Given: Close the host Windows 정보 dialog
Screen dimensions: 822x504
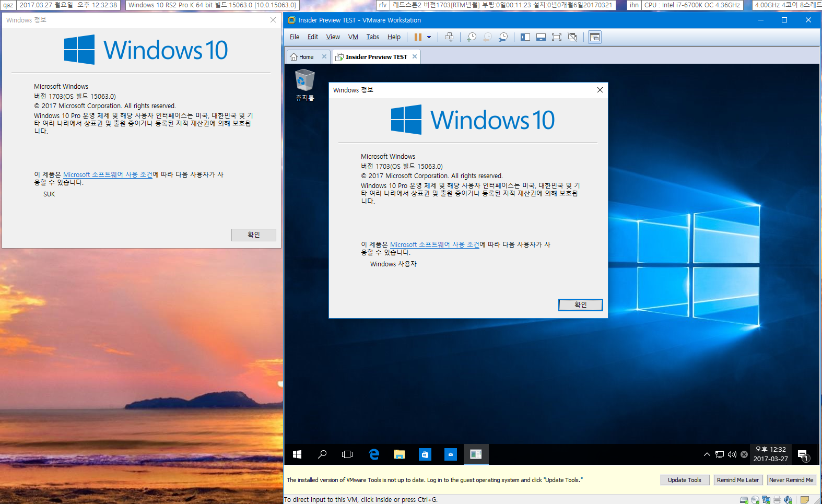Looking at the screenshot, I should tap(273, 20).
